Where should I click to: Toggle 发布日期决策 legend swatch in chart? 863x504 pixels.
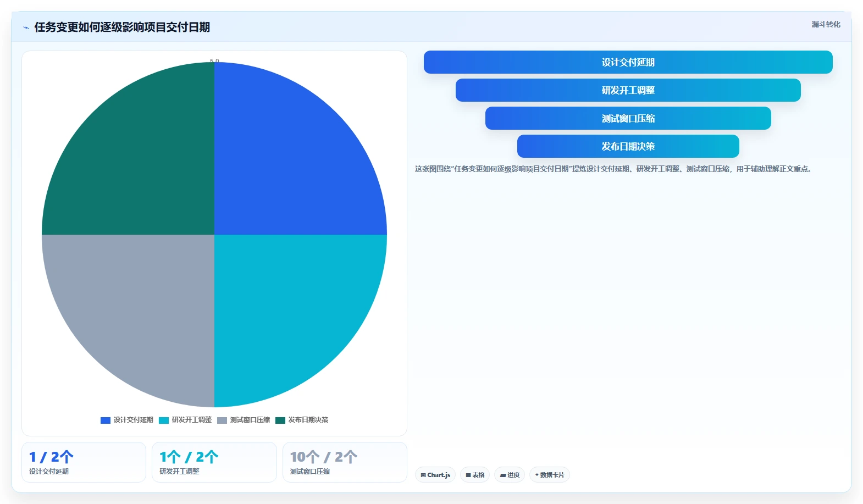280,420
